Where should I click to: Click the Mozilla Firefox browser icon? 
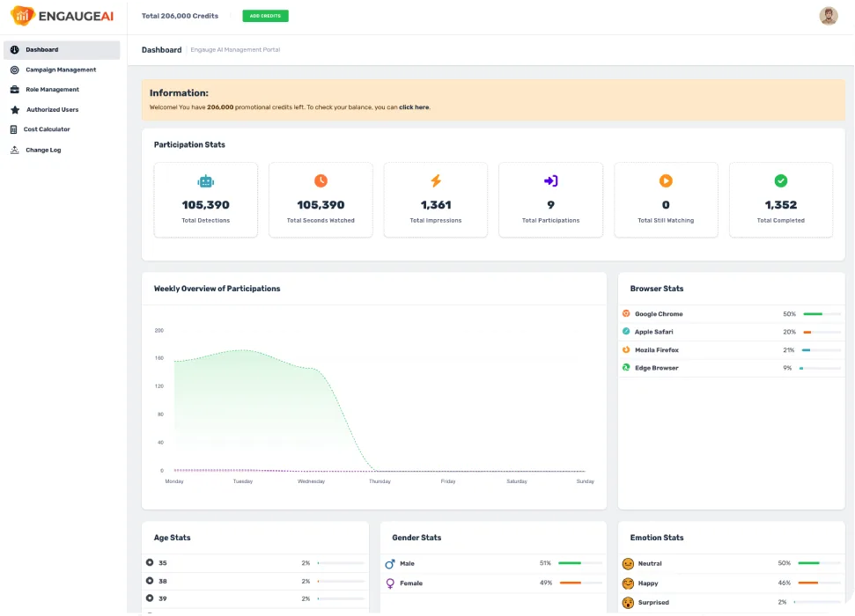pyautogui.click(x=626, y=349)
